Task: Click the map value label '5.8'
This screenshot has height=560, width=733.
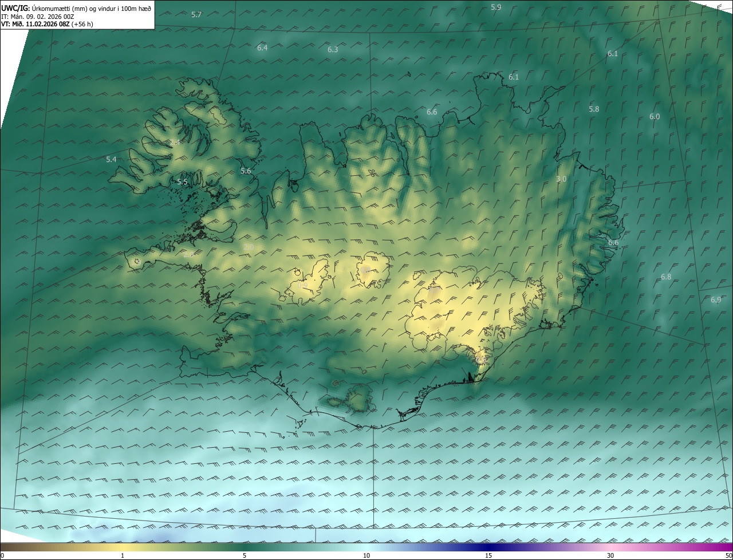Action: pyautogui.click(x=594, y=109)
